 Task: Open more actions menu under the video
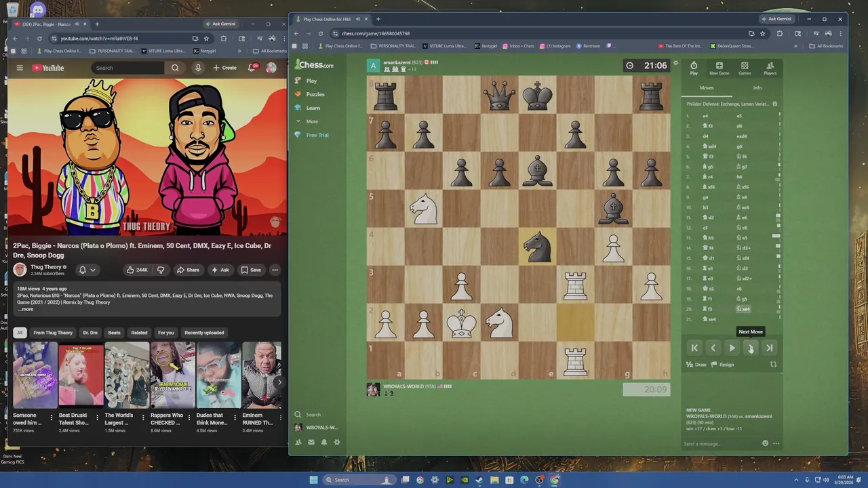(275, 270)
